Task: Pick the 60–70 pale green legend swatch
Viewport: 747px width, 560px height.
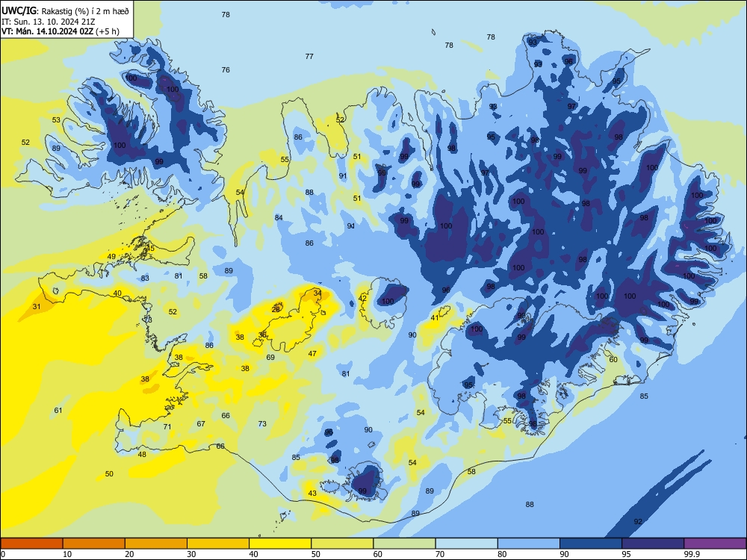Action: pos(404,544)
